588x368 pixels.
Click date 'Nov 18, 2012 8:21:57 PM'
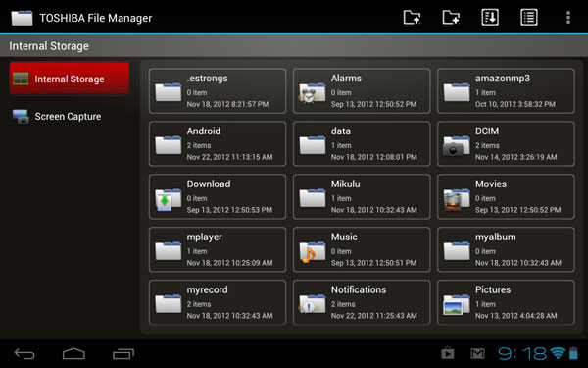[x=227, y=104]
